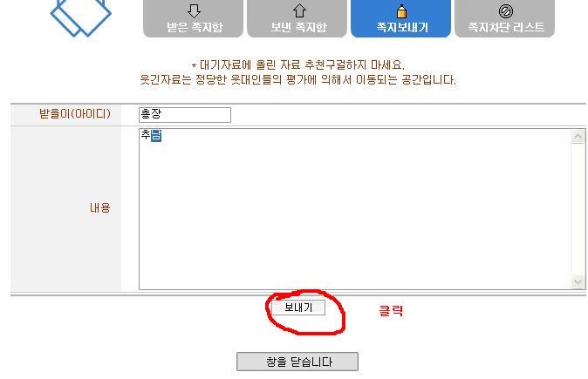Focus the 받을이(아이디) recipient input field

click(185, 115)
